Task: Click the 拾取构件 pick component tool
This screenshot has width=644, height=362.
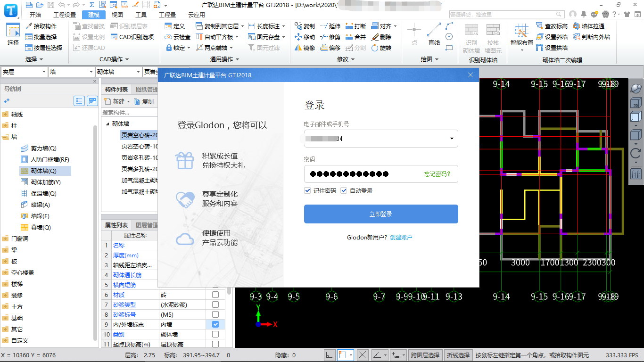Action: pos(41,26)
